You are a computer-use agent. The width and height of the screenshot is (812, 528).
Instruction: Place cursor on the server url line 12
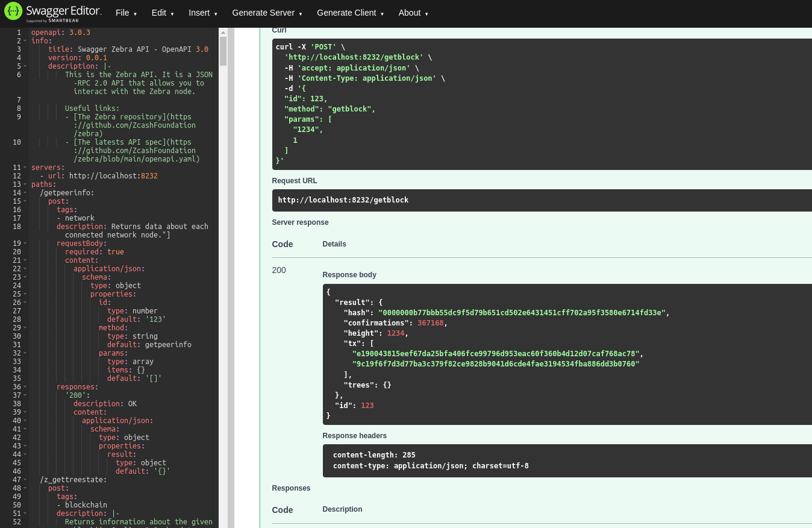(113, 176)
